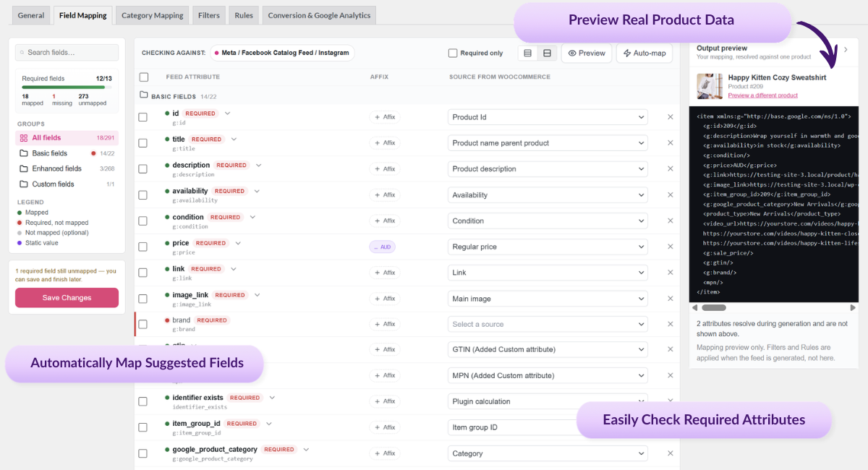Follow the 'Preview a different product' link
Screen dimensions: 868x470
pos(763,95)
